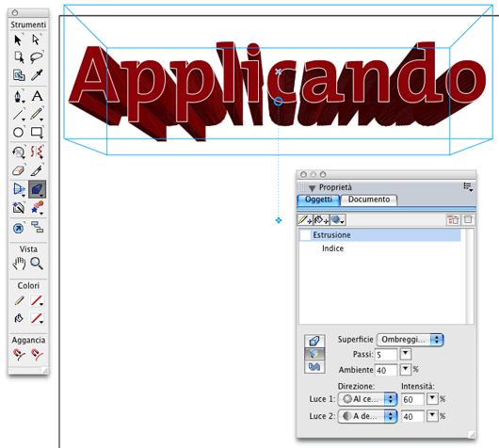
Task: Select the star spray Graphic Hose tool
Action: pos(38,207)
